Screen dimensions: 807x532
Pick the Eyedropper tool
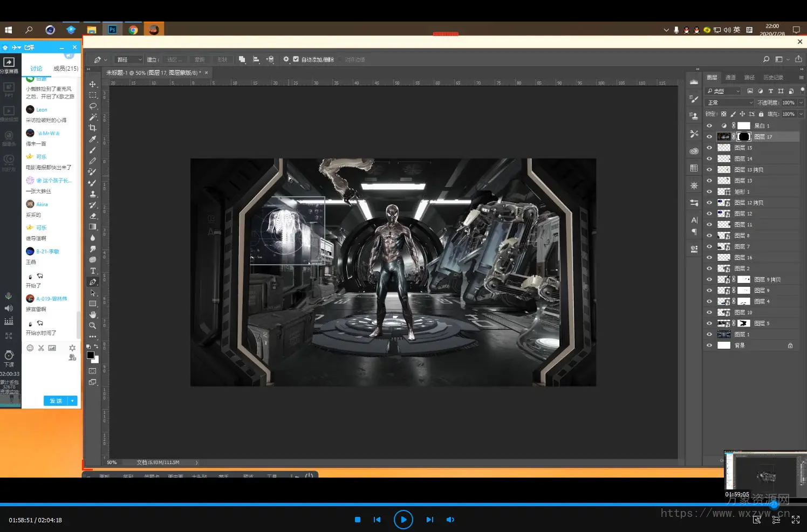tap(93, 139)
